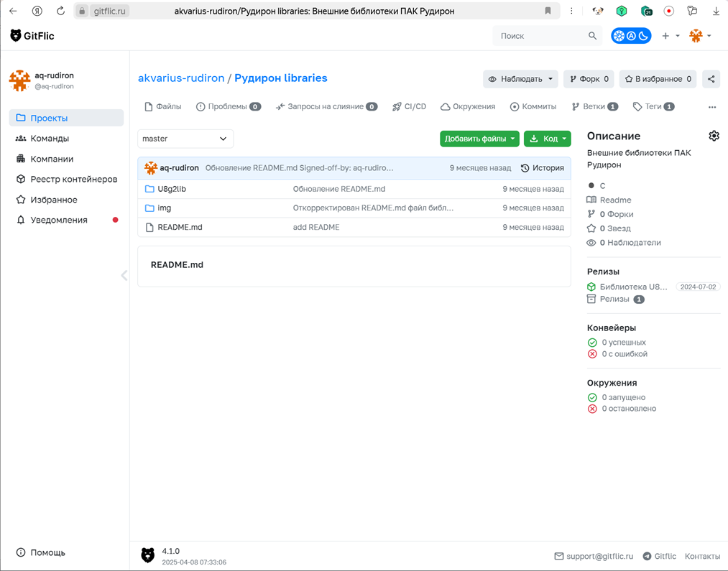Open project settings gear icon
The height and width of the screenshot is (571, 728).
[714, 136]
